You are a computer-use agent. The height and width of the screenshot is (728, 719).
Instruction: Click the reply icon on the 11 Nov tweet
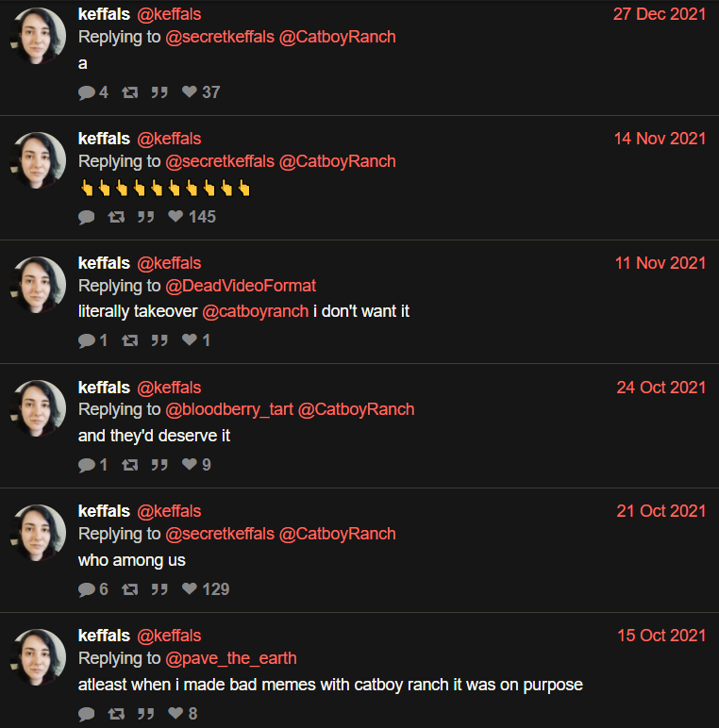pos(87,340)
